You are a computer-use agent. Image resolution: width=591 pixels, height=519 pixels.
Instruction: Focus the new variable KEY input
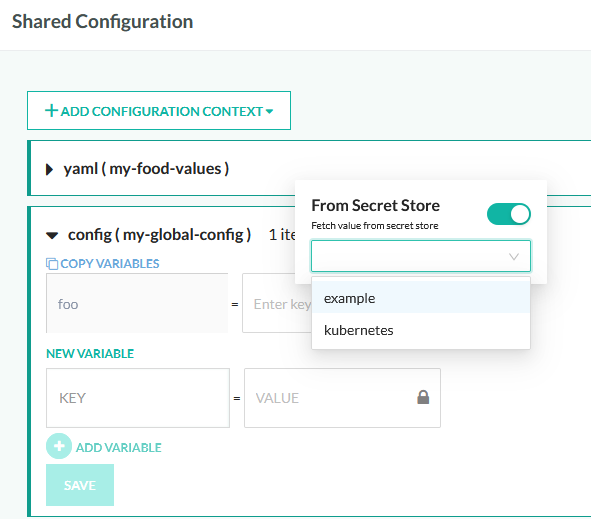pos(138,398)
